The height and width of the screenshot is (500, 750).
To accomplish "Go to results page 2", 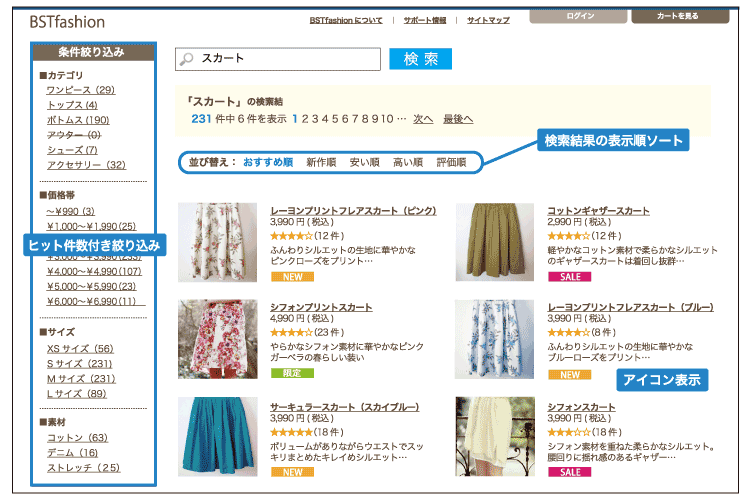I will [x=305, y=119].
